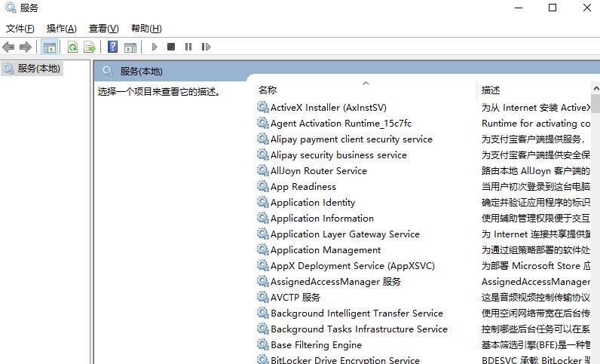The height and width of the screenshot is (364, 600).
Task: Toggle the show/hide console tree button
Action: point(49,47)
